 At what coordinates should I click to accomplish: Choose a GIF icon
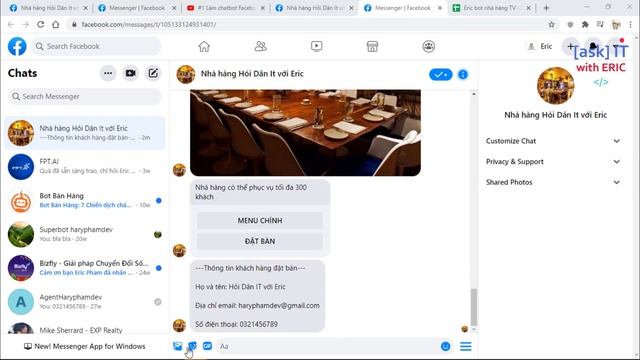[x=207, y=346]
